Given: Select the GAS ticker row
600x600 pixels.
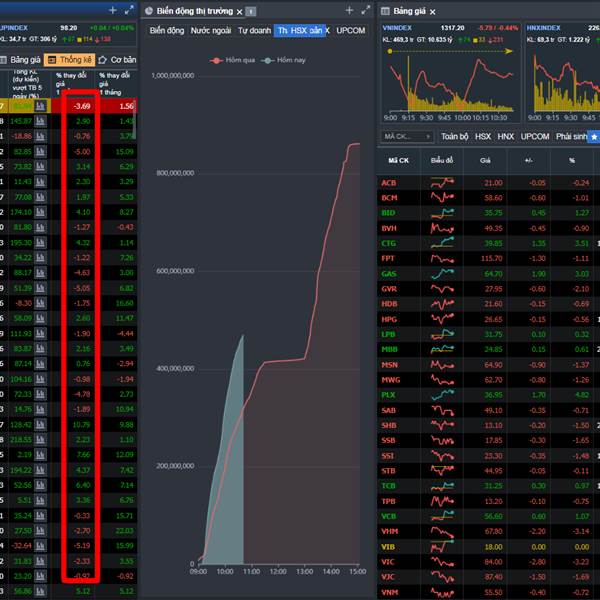Looking at the screenshot, I should (x=488, y=274).
